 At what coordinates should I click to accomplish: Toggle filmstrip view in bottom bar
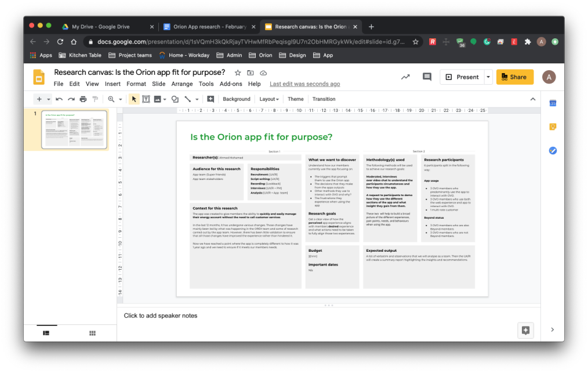pos(46,332)
